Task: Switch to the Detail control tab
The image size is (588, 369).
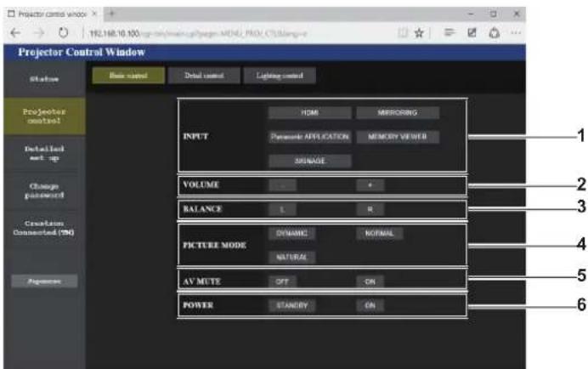Action: 204,76
